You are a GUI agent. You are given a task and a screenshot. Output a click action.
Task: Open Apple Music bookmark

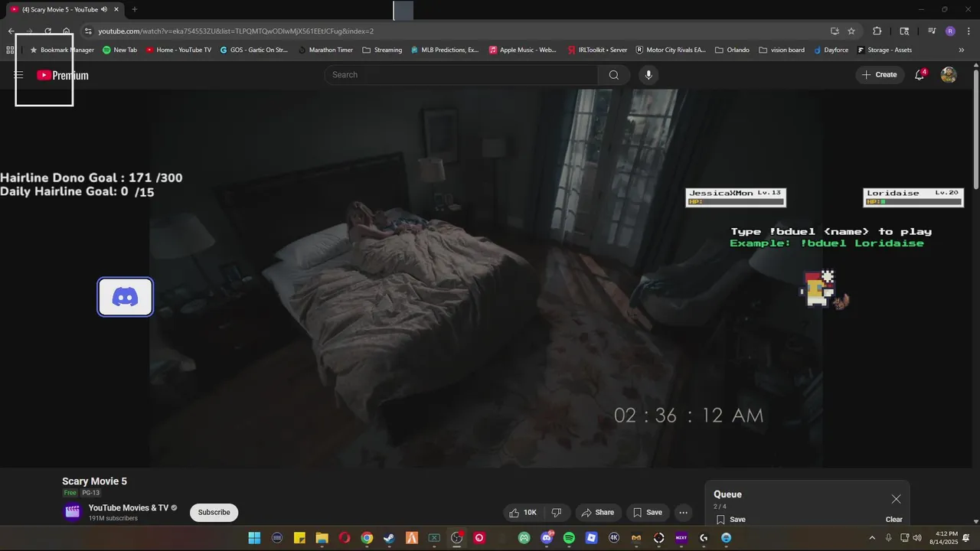click(x=523, y=50)
